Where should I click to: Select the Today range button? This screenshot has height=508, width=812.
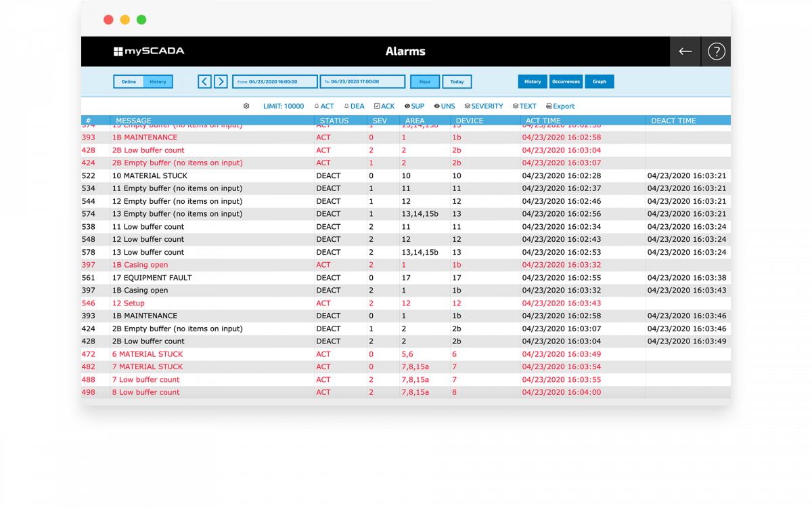[457, 82]
